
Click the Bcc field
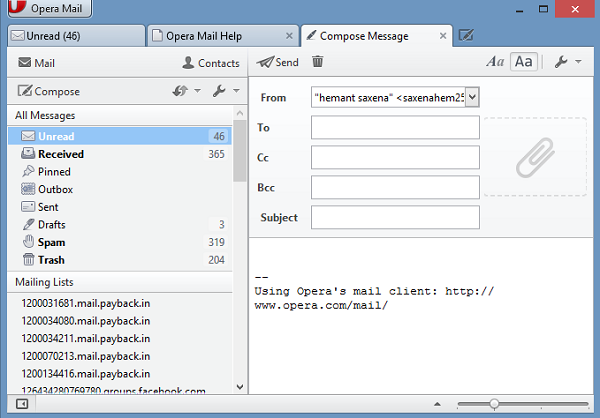click(395, 187)
